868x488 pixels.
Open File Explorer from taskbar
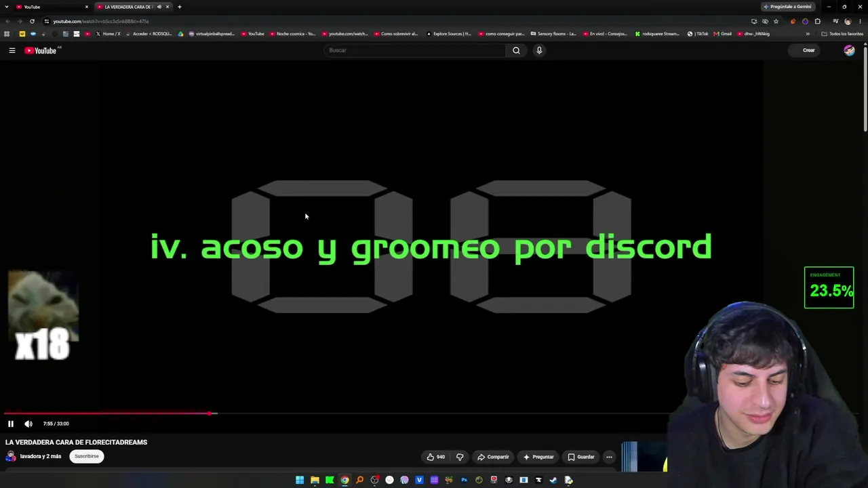coord(315,480)
